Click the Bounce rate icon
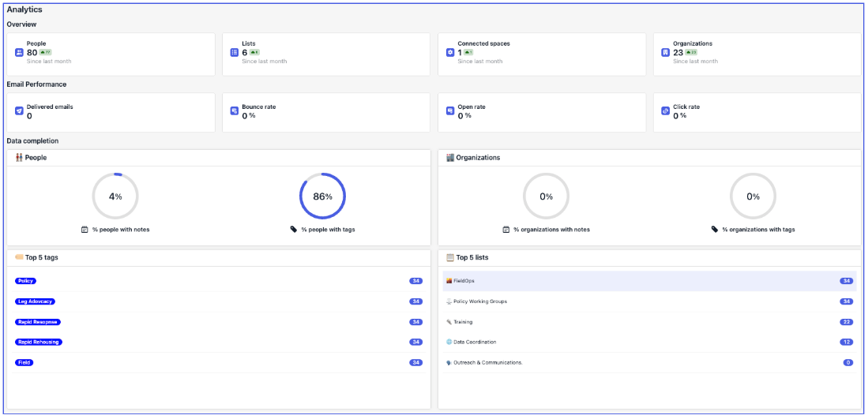Image resolution: width=868 pixels, height=419 pixels. click(235, 111)
